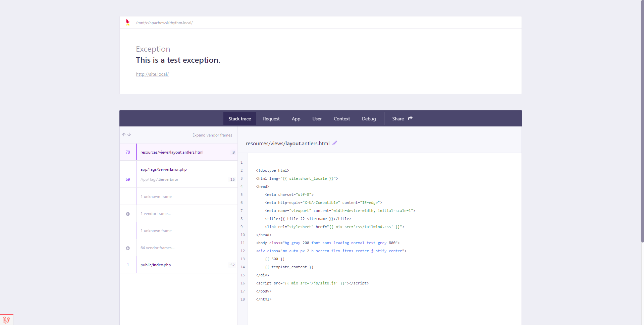Click code line 13 '{{ 500 }}'
Image resolution: width=644 pixels, height=325 pixels.
(275, 259)
